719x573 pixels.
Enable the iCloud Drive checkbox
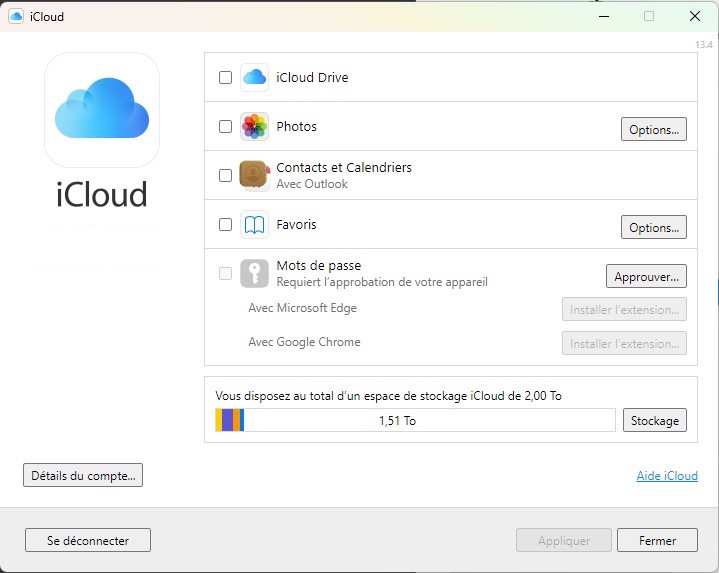pyautogui.click(x=225, y=77)
